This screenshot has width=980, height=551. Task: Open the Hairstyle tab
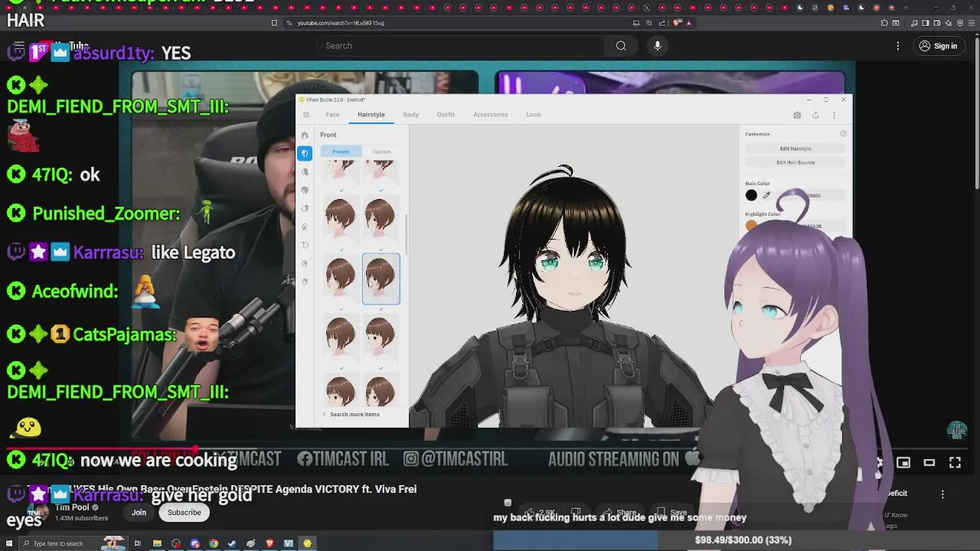tap(371, 115)
